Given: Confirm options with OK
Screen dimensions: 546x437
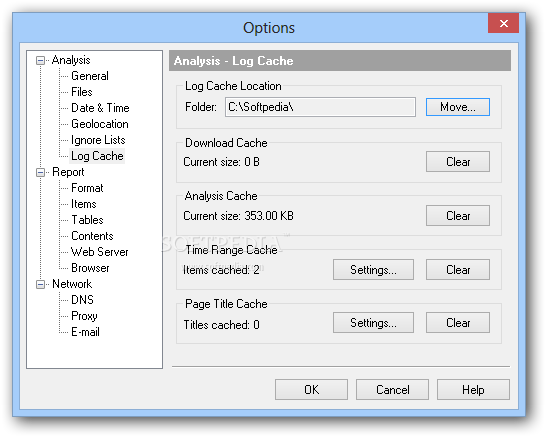Looking at the screenshot, I should [x=311, y=390].
